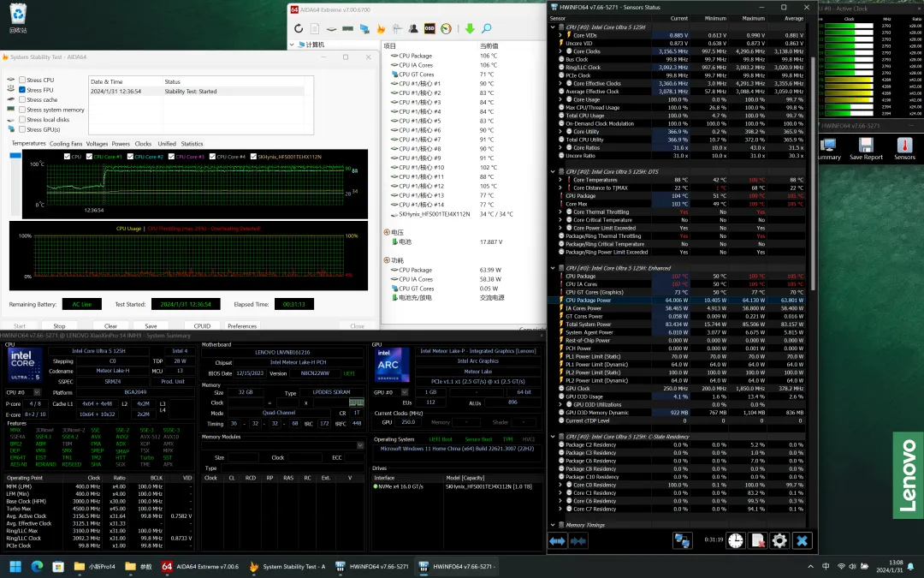Switch to the Clocks tab
The width and height of the screenshot is (924, 578).
pyautogui.click(x=143, y=143)
